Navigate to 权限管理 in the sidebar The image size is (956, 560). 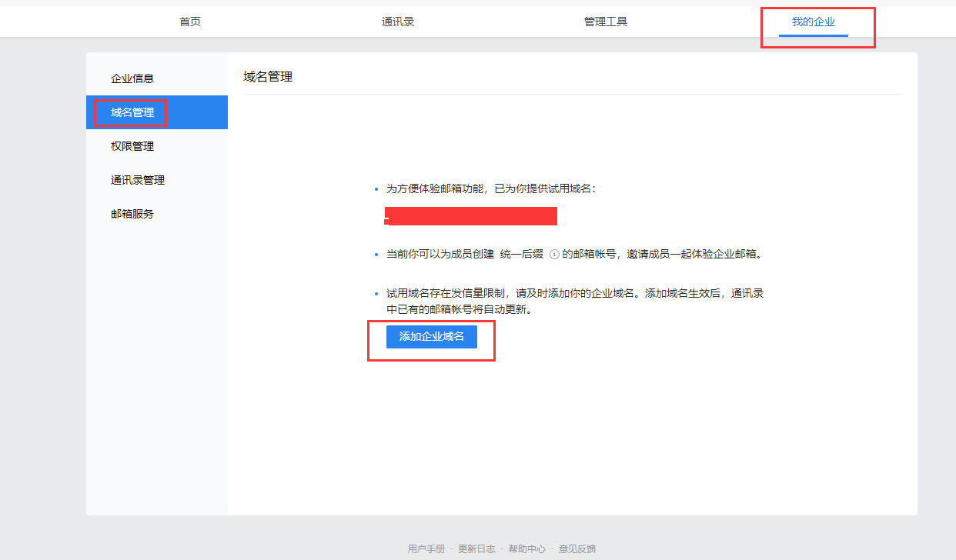point(132,146)
